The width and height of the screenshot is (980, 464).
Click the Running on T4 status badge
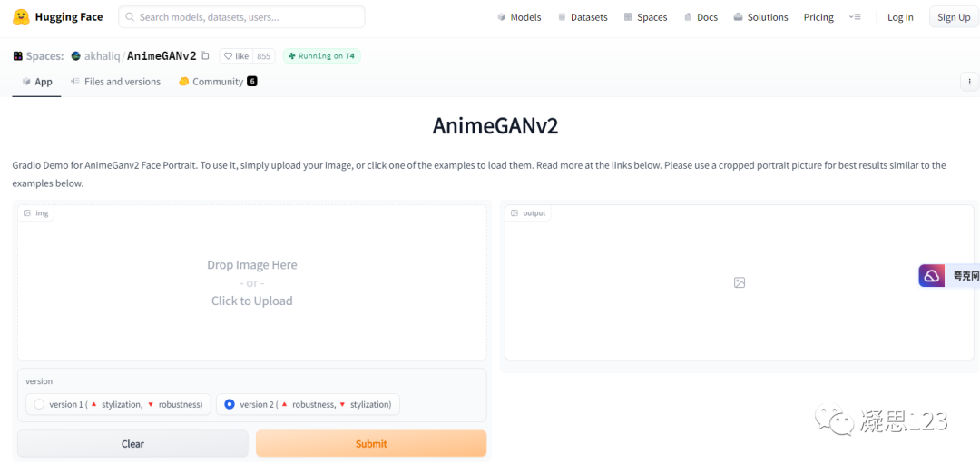point(322,56)
